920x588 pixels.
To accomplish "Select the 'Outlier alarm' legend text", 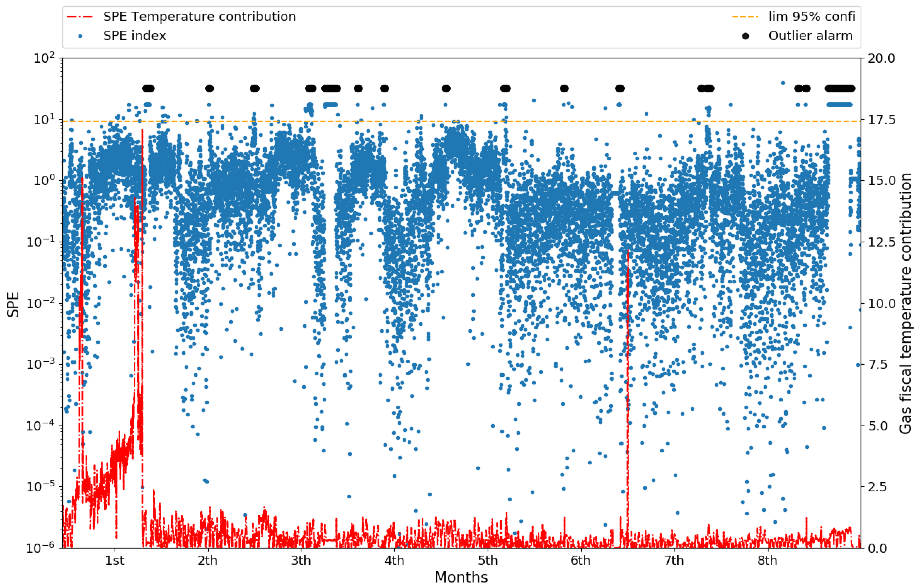I will click(x=810, y=36).
